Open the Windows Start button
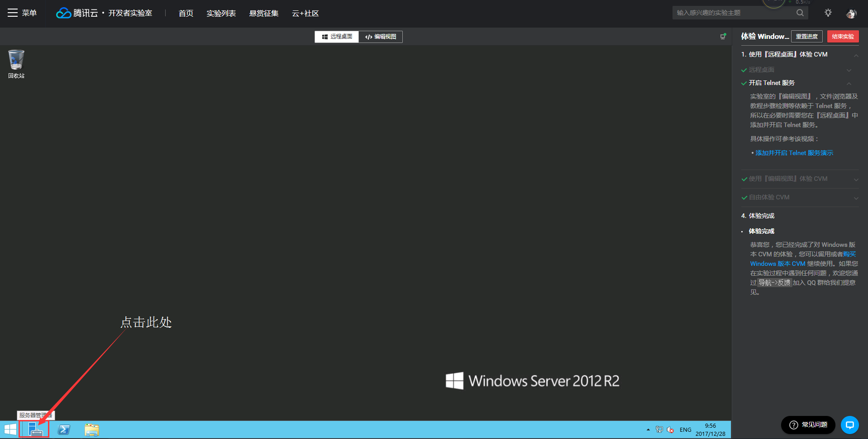 point(10,430)
